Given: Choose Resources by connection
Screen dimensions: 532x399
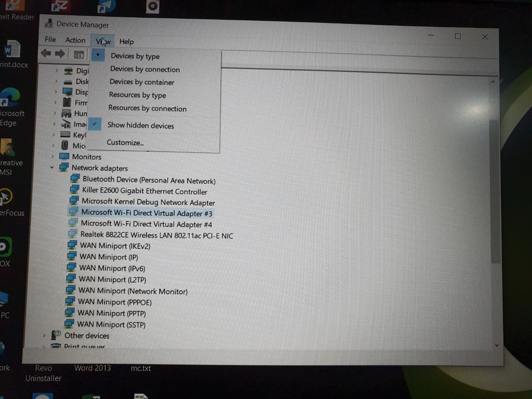Looking at the screenshot, I should click(147, 108).
